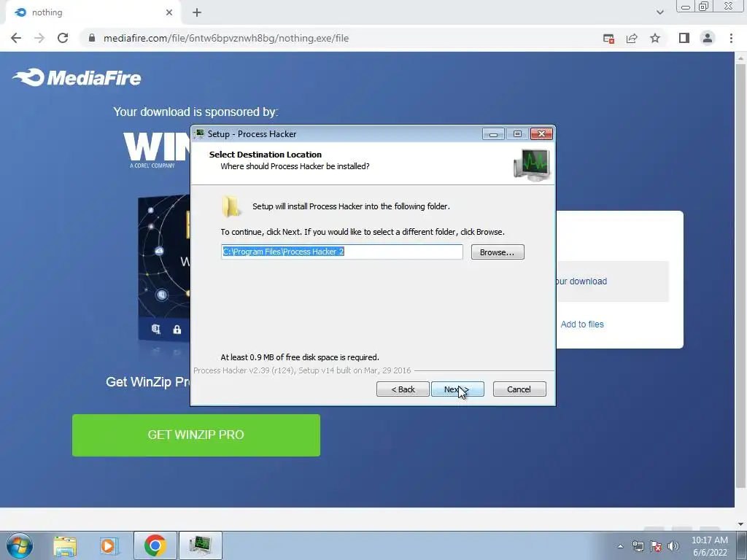The height and width of the screenshot is (560, 747).
Task: Click the yellow folder icon in setup
Action: pos(231,206)
